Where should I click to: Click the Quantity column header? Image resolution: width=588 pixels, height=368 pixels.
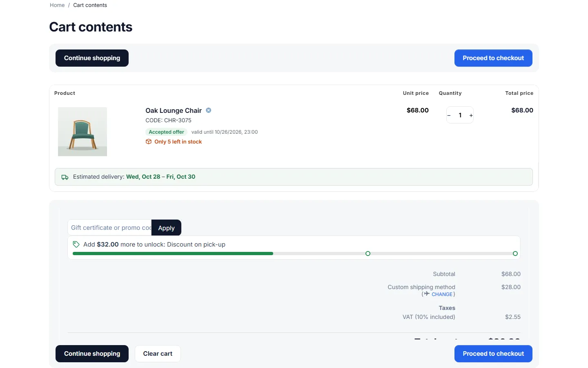[x=450, y=93]
